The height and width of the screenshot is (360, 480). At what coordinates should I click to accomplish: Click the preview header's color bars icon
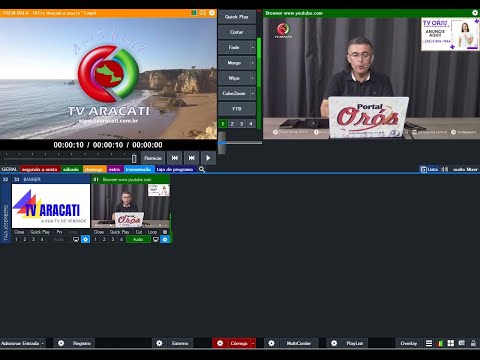194,13
